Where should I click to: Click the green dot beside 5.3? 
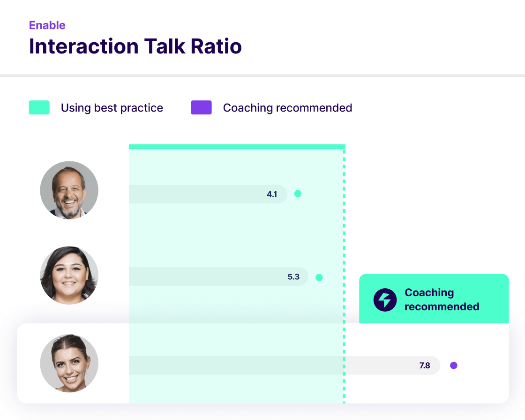click(x=319, y=277)
